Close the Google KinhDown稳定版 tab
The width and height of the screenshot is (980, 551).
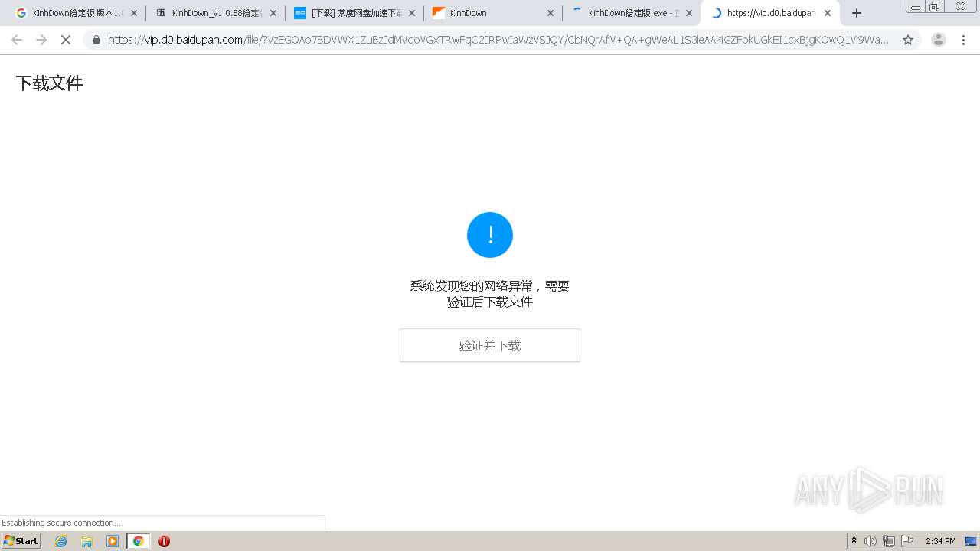pos(134,13)
